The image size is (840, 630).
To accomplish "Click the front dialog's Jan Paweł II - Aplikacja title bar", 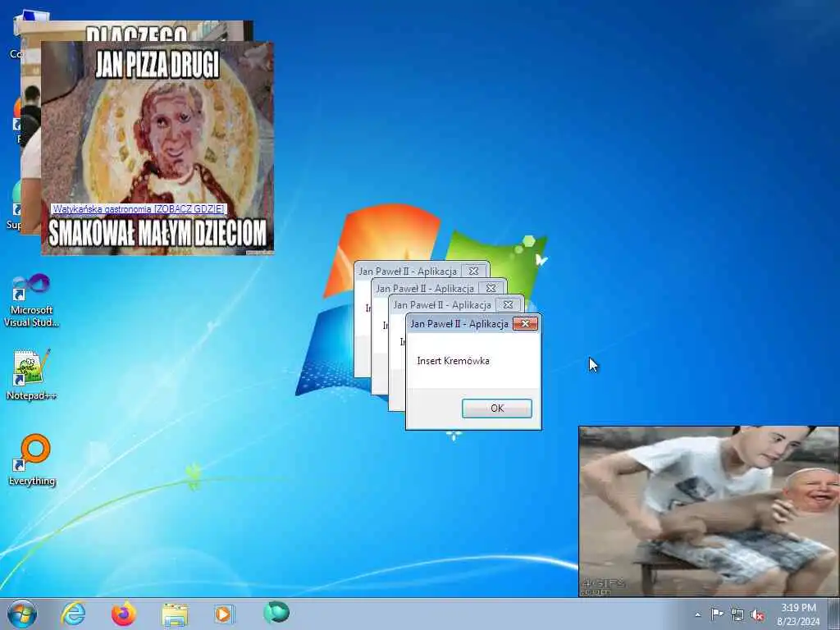I will [x=459, y=323].
